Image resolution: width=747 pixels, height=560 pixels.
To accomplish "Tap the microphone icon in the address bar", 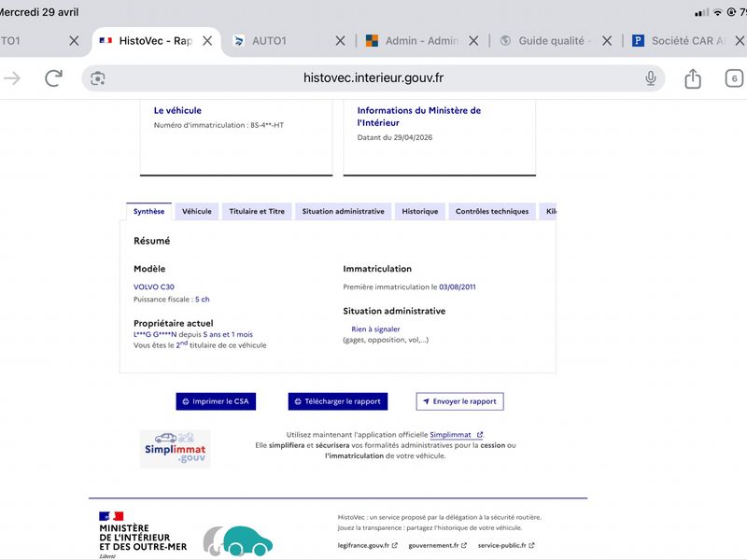I will 650,78.
